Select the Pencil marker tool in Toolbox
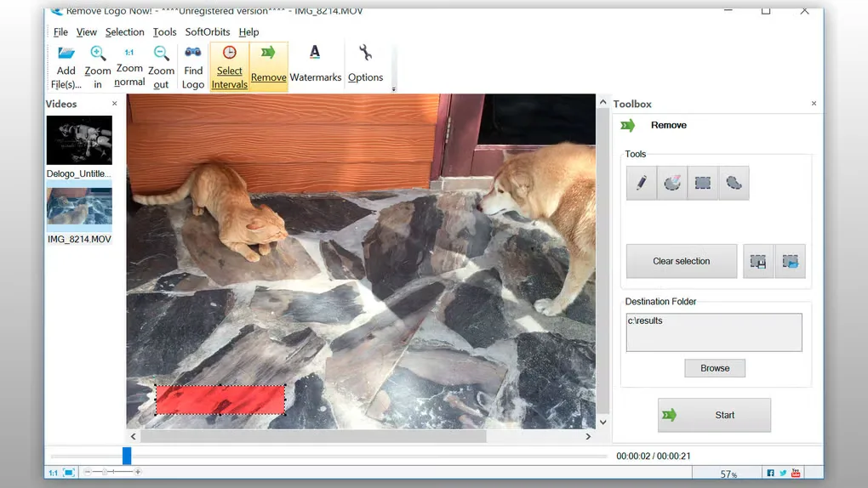 click(641, 183)
